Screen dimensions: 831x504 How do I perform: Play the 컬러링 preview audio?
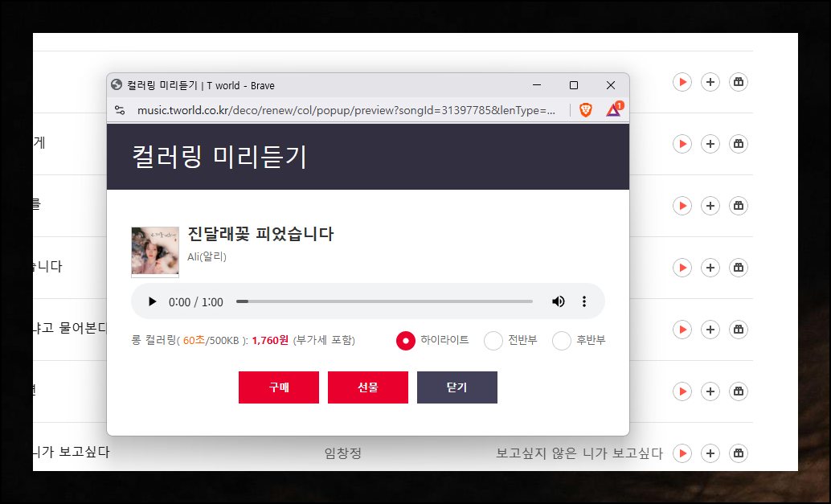click(152, 301)
